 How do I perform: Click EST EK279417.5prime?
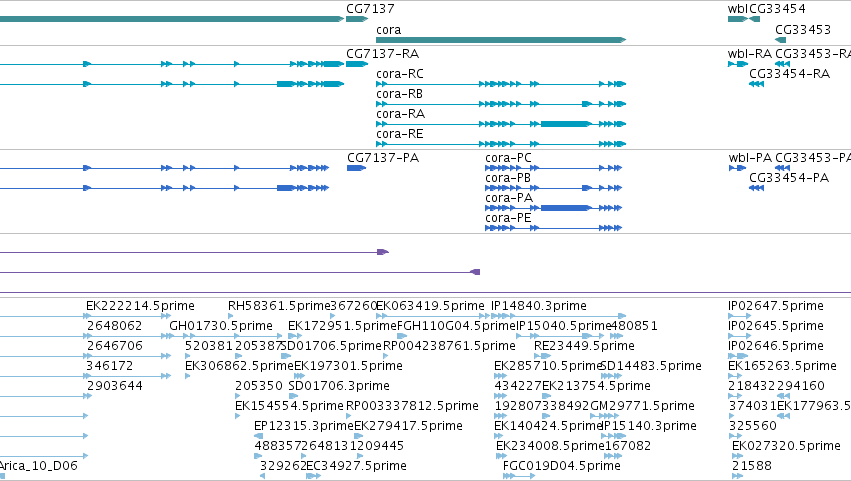[x=408, y=427]
